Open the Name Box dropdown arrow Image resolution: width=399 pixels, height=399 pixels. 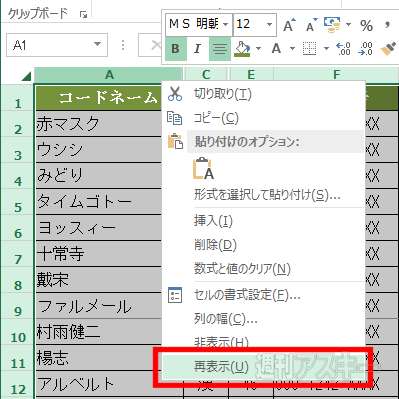(97, 44)
